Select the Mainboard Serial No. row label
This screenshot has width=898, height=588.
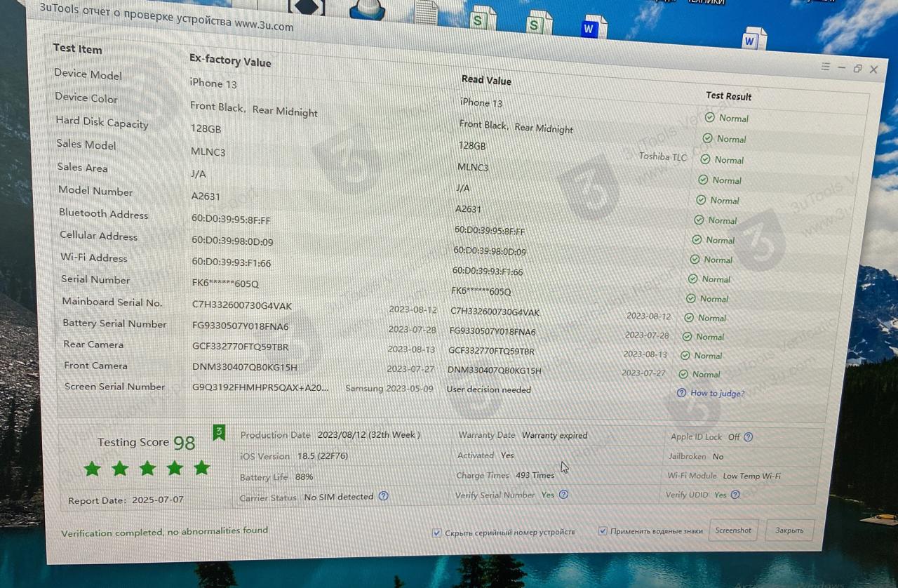[x=112, y=302]
